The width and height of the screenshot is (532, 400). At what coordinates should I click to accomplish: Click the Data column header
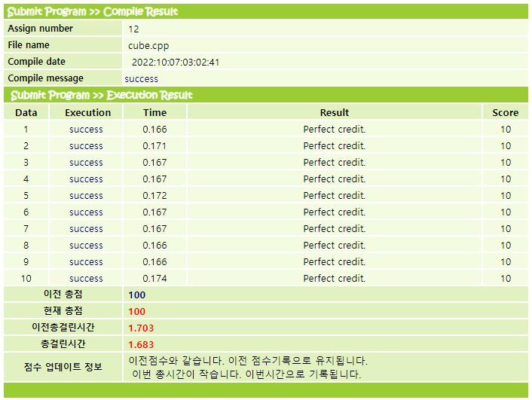coord(26,113)
